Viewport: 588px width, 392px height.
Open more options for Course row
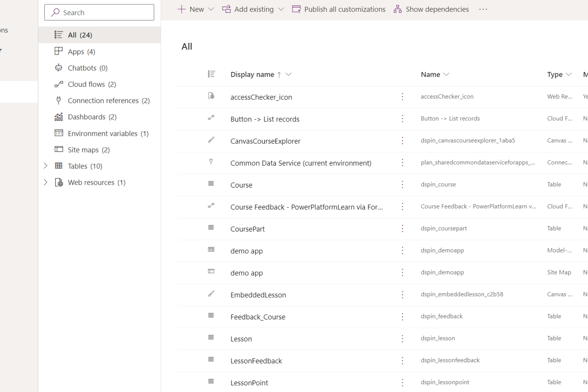pos(403,185)
